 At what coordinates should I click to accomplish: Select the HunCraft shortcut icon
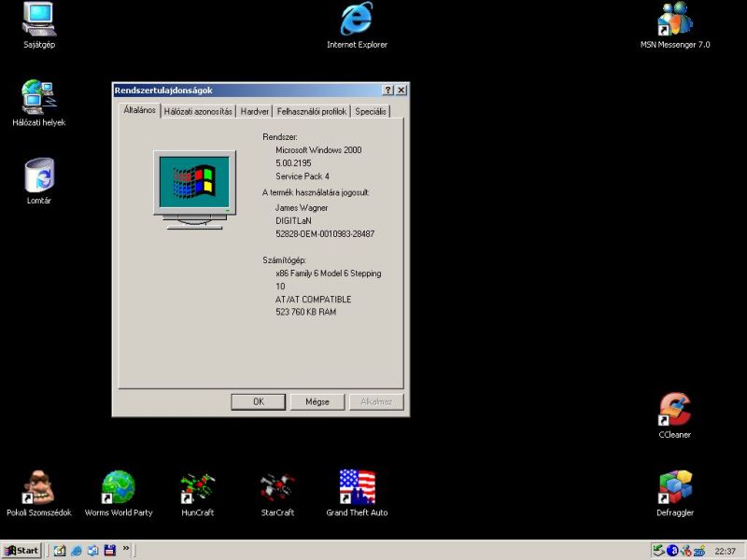pos(198,494)
